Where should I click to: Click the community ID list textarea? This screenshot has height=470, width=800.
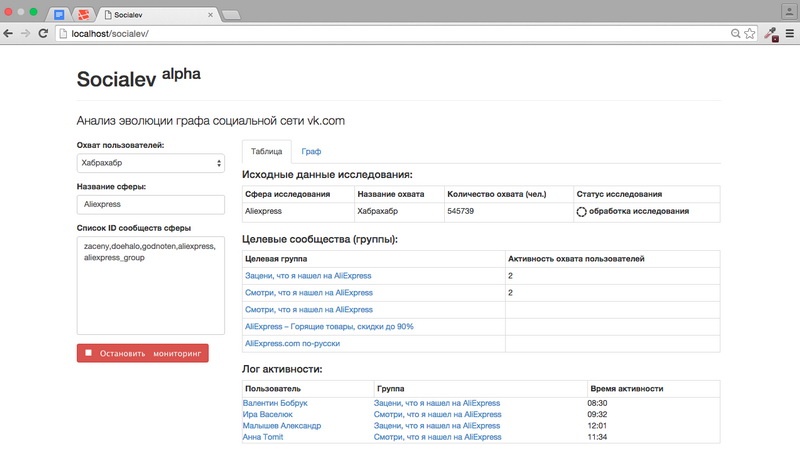coord(151,285)
